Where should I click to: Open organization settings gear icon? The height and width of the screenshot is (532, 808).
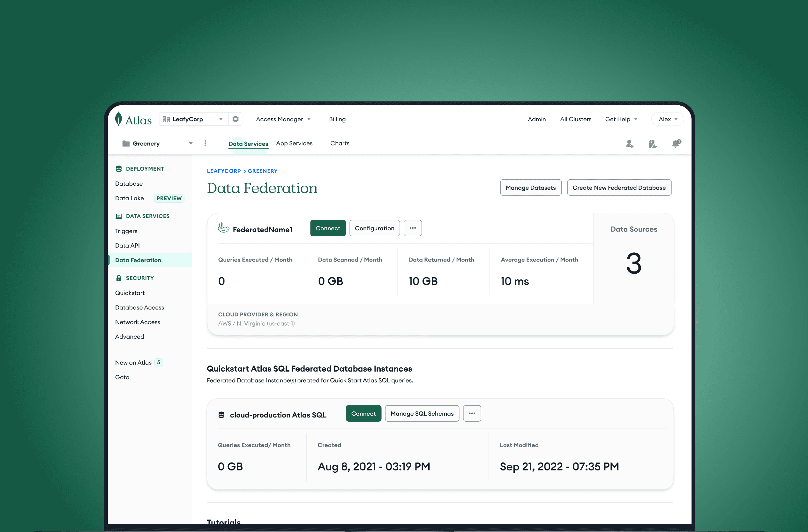coord(235,119)
